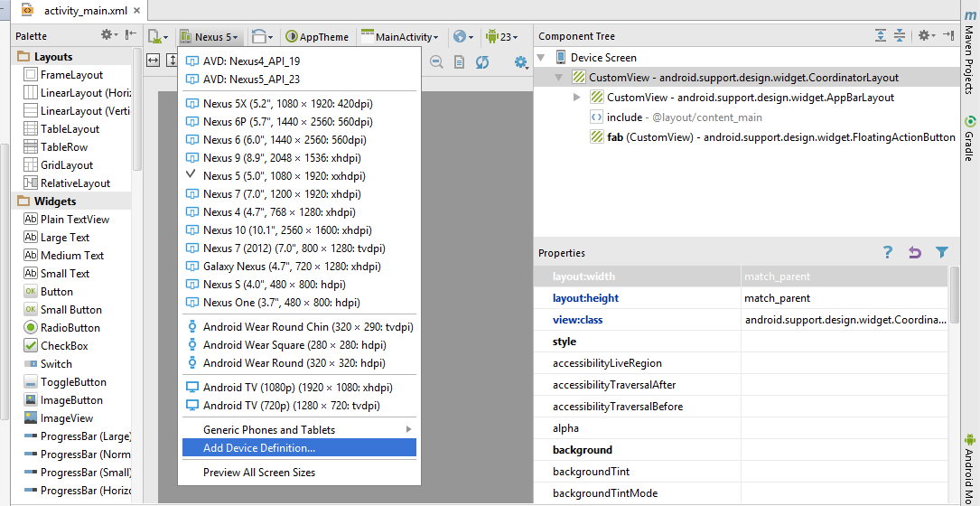Hide the Component Tree panel

tap(948, 35)
